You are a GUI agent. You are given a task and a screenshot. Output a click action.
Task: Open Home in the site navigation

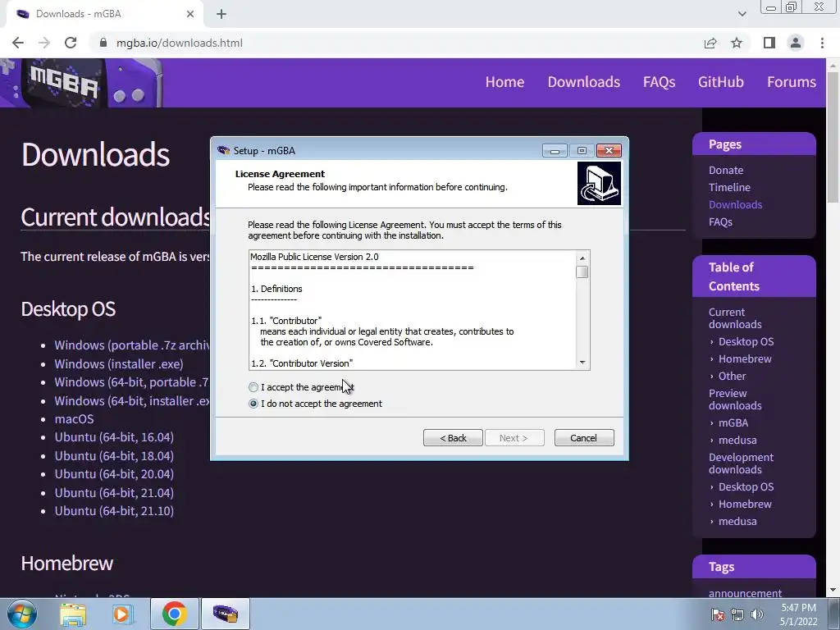[504, 82]
